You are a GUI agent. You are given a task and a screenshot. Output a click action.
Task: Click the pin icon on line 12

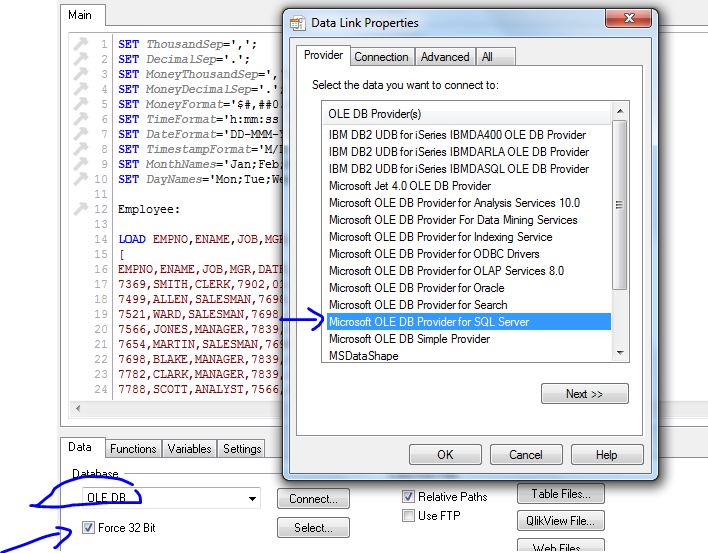(x=82, y=209)
